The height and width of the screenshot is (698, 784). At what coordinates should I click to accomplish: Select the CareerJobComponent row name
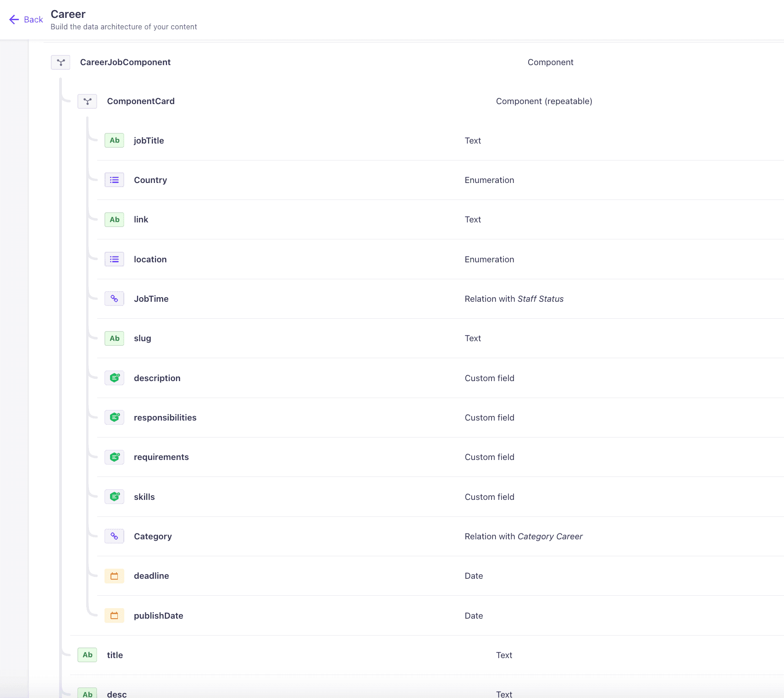point(125,62)
